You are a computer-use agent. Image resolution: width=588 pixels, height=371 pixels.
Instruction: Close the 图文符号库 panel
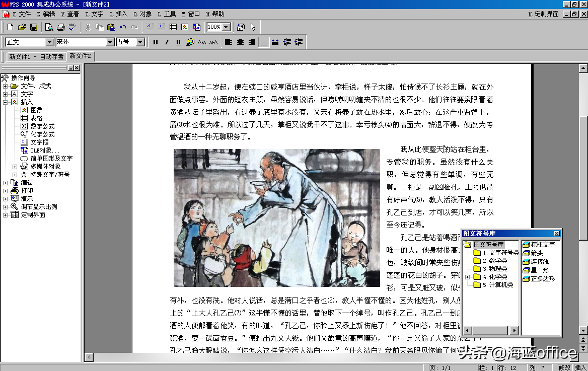point(556,234)
